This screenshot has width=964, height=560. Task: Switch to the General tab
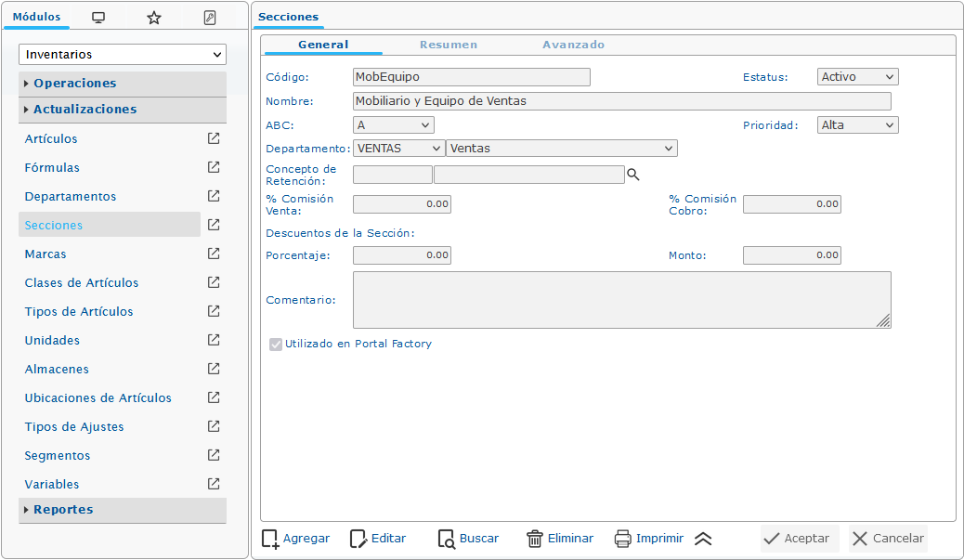pyautogui.click(x=323, y=45)
